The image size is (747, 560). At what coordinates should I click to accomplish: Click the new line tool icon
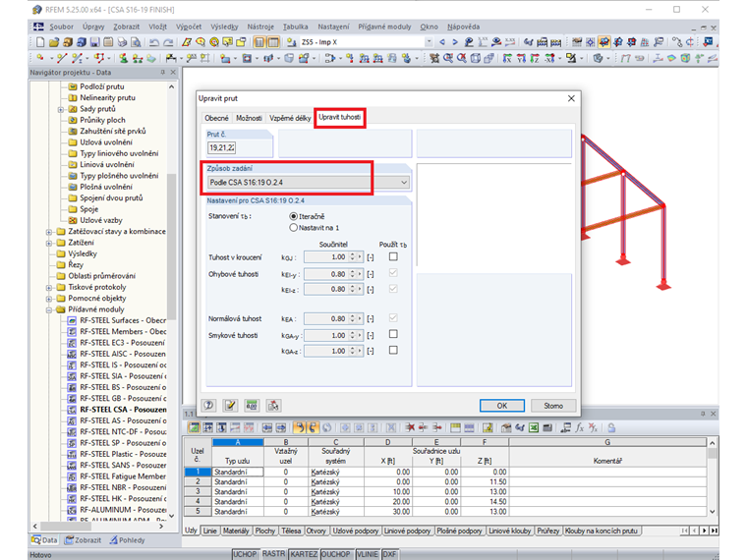[62, 58]
